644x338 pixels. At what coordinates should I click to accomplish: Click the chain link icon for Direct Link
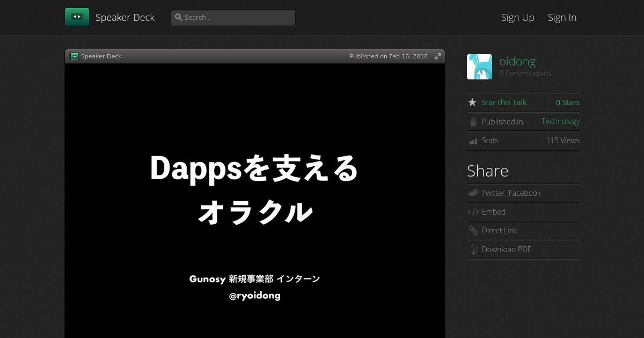[473, 231]
